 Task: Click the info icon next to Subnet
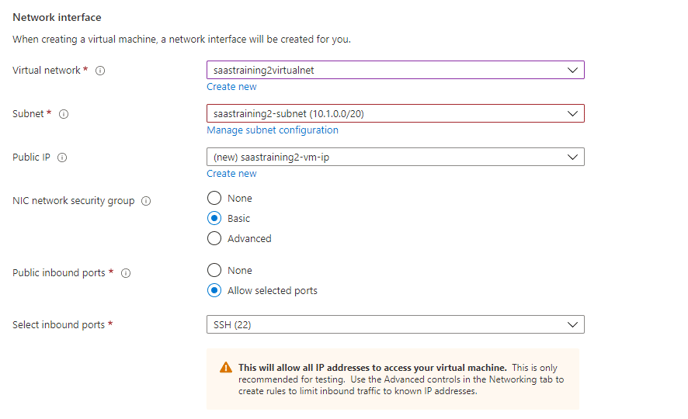click(x=64, y=114)
